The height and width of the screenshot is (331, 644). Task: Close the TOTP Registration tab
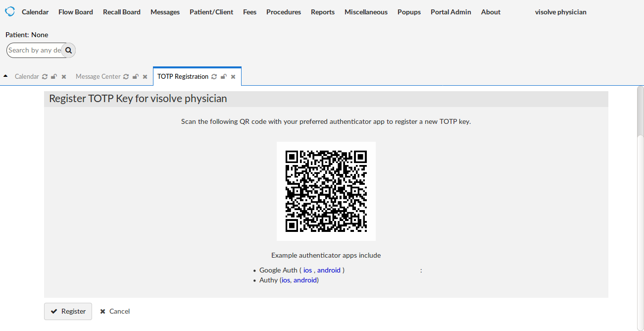[233, 77]
